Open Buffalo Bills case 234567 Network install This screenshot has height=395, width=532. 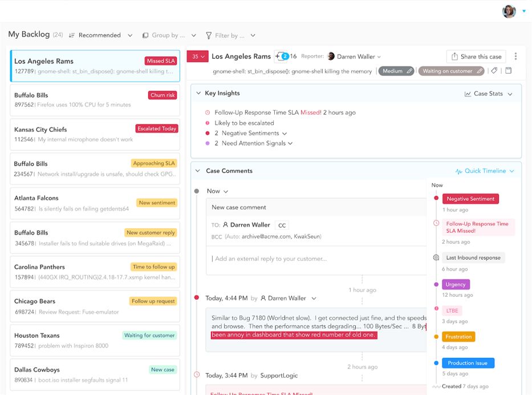(x=95, y=169)
